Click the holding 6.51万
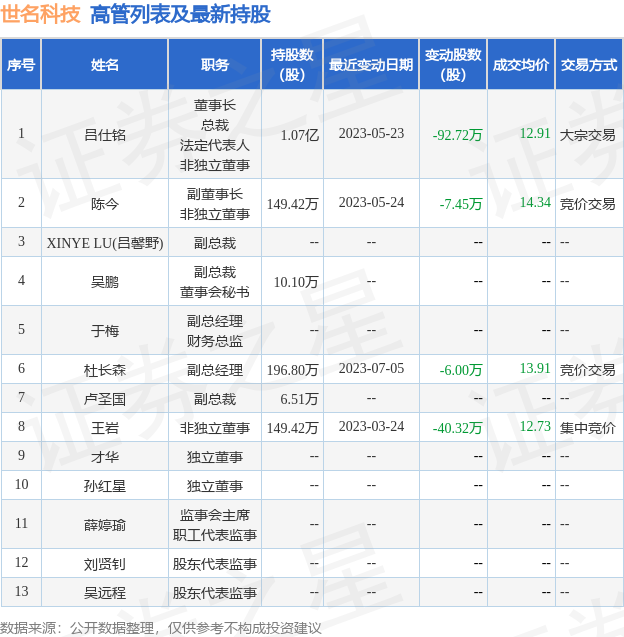The image size is (624, 637). pos(299,399)
